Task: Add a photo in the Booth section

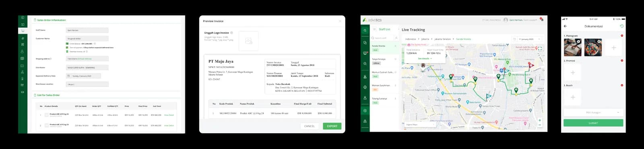Action: pos(572,97)
